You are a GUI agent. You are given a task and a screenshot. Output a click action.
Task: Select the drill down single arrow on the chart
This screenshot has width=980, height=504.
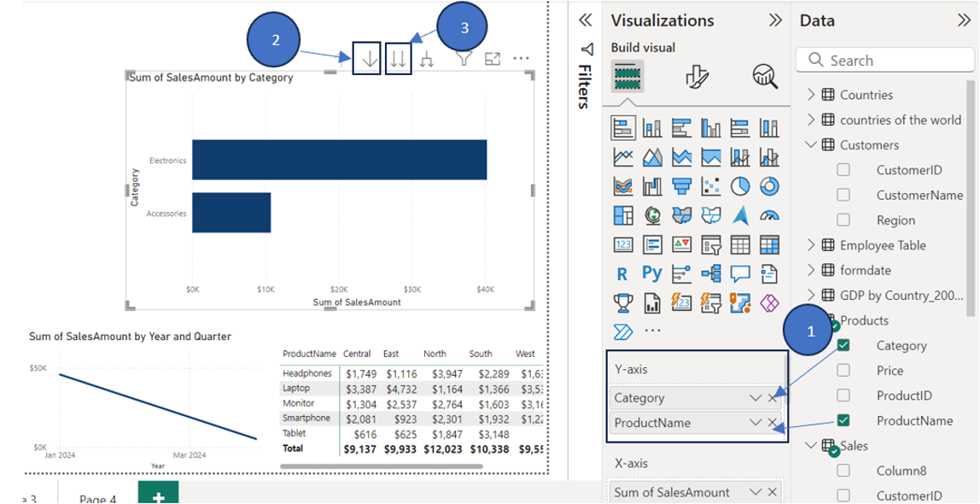tap(369, 58)
